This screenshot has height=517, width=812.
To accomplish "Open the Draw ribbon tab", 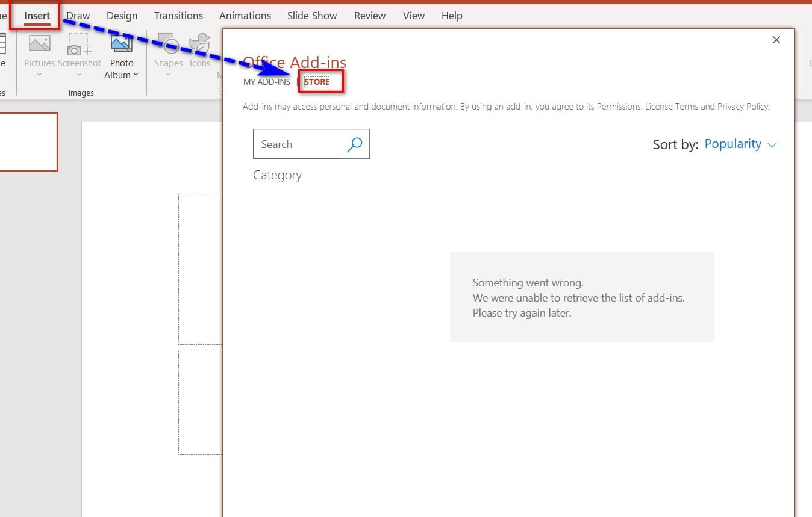I will point(78,16).
